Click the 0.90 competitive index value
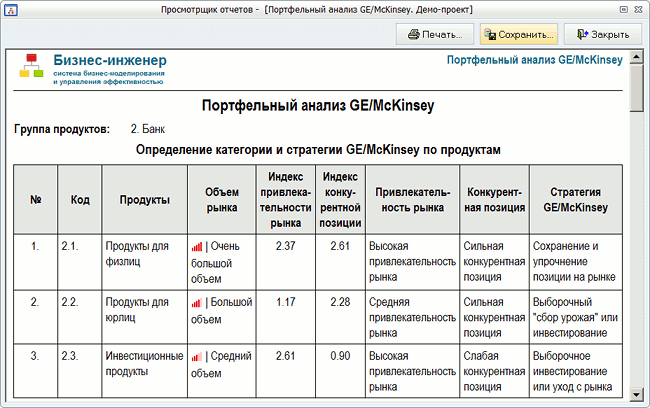The height and width of the screenshot is (408, 650). click(340, 356)
